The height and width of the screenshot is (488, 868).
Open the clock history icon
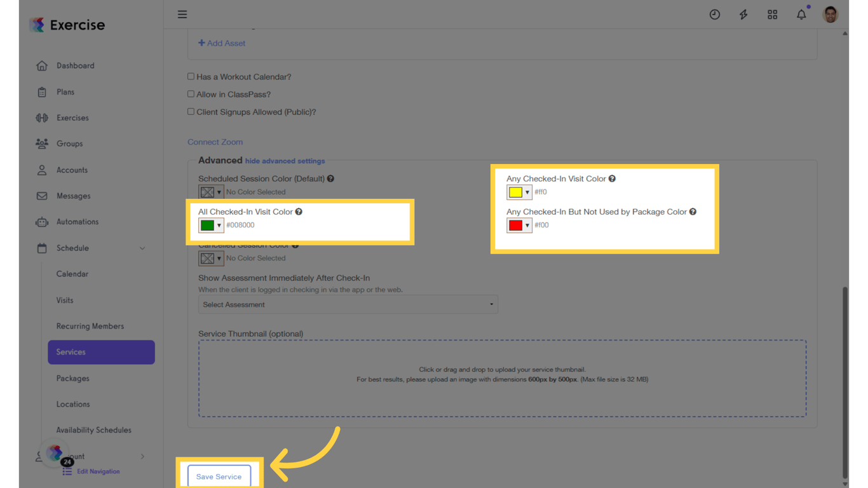(715, 15)
